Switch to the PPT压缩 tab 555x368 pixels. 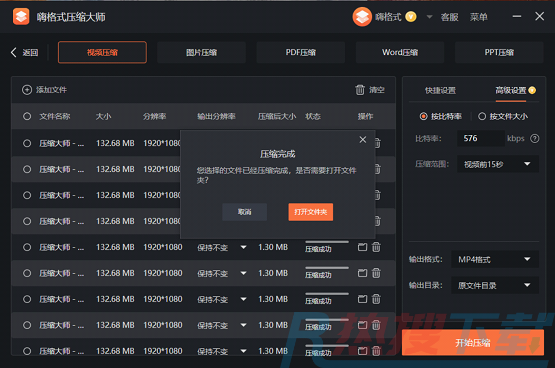tap(499, 52)
